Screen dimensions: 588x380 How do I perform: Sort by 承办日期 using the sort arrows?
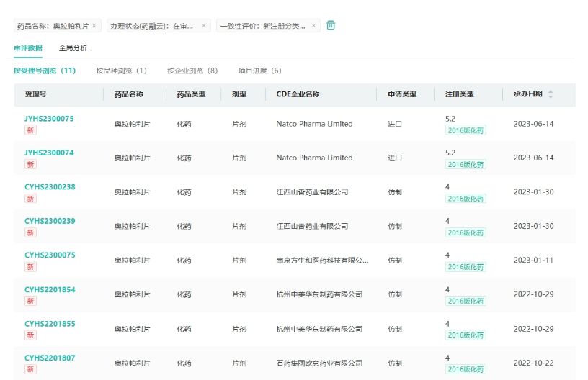(x=551, y=94)
